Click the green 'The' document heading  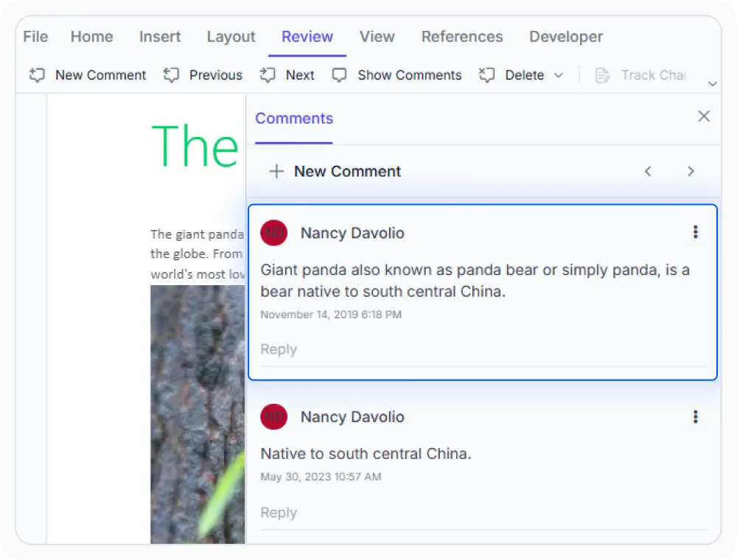coord(195,146)
